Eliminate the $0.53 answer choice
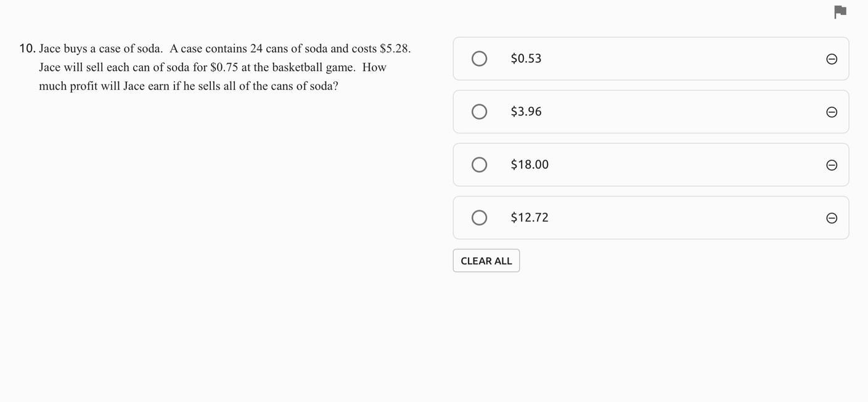868x402 pixels. (x=832, y=59)
